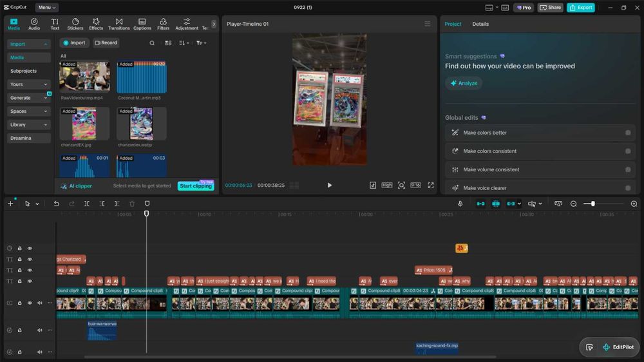Open Dreamina in the sidebar
Screen dimensions: 644x362
(28, 138)
